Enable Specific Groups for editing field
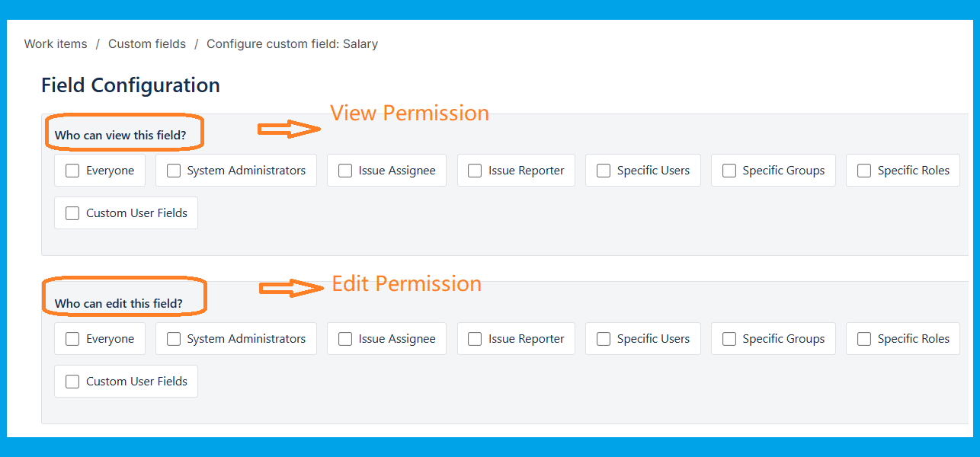980x457 pixels. click(729, 340)
